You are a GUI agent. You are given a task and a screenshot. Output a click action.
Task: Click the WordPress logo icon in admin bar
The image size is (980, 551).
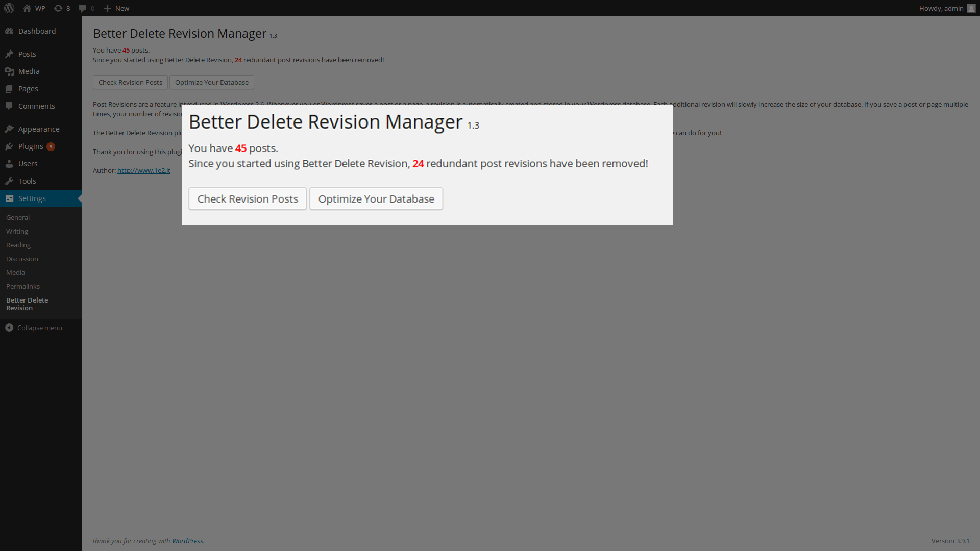click(9, 8)
